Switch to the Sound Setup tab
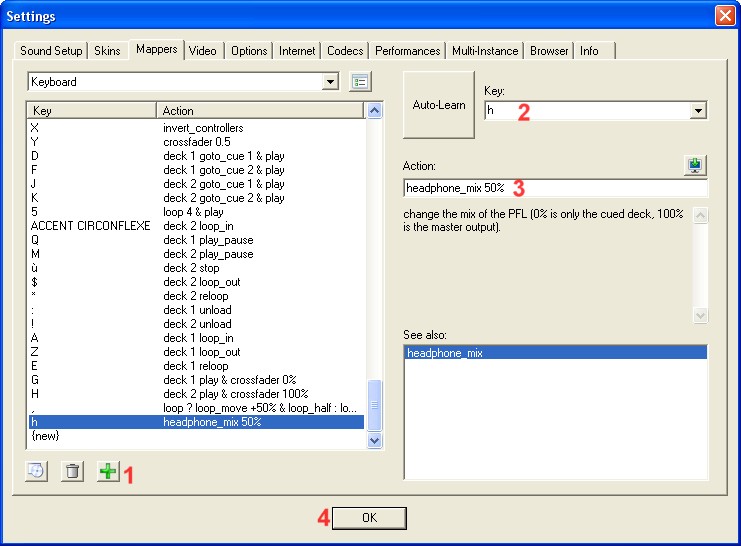The image size is (741, 546). coord(52,51)
